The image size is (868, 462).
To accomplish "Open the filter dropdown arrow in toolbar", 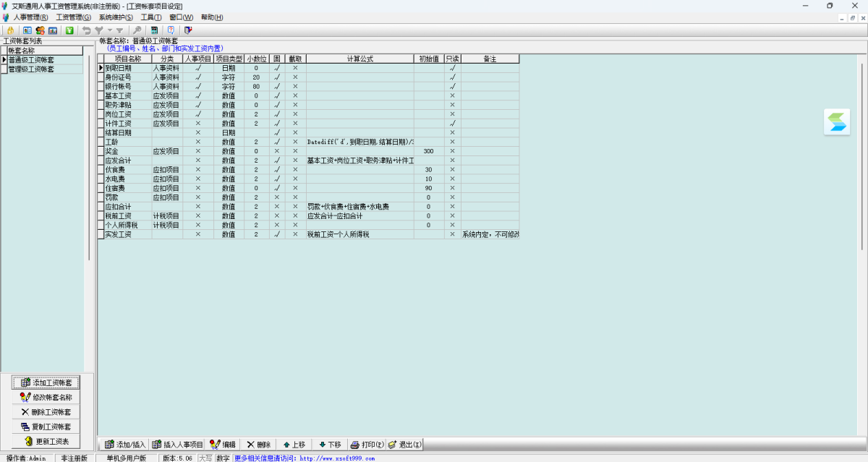I will click(x=110, y=30).
